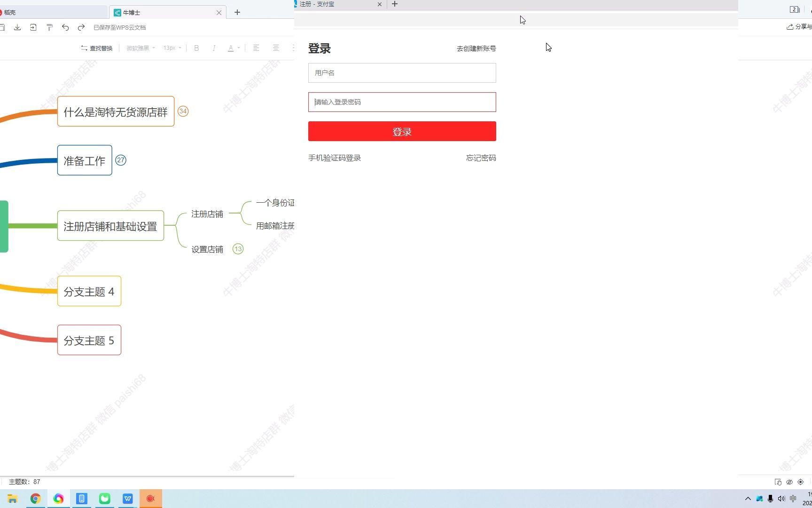Click the green central topic node
The image size is (812, 508).
[x=4, y=226]
